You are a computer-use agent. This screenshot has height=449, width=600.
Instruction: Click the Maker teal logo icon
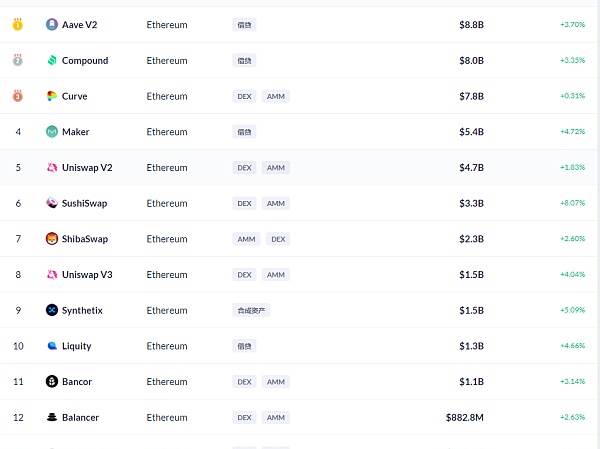coord(52,132)
